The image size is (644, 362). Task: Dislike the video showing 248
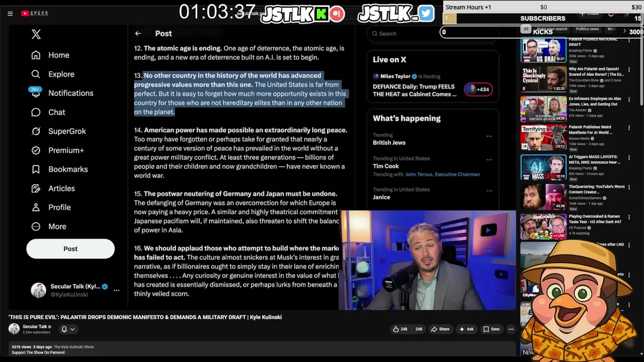[x=419, y=329]
